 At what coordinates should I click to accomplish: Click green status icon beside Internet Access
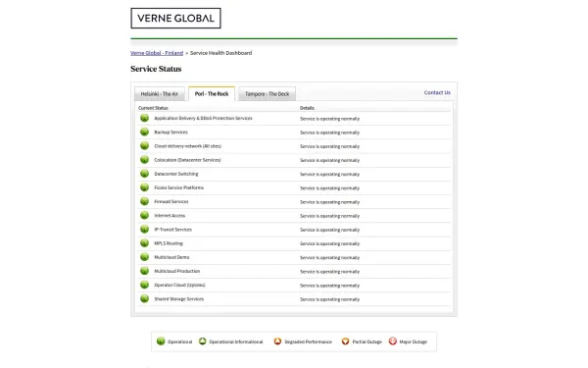pyautogui.click(x=144, y=215)
